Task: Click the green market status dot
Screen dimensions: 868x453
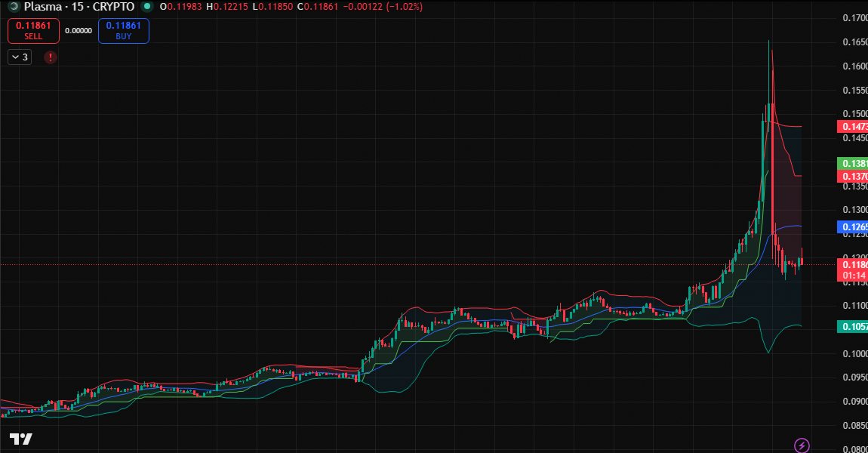Action: click(x=146, y=7)
